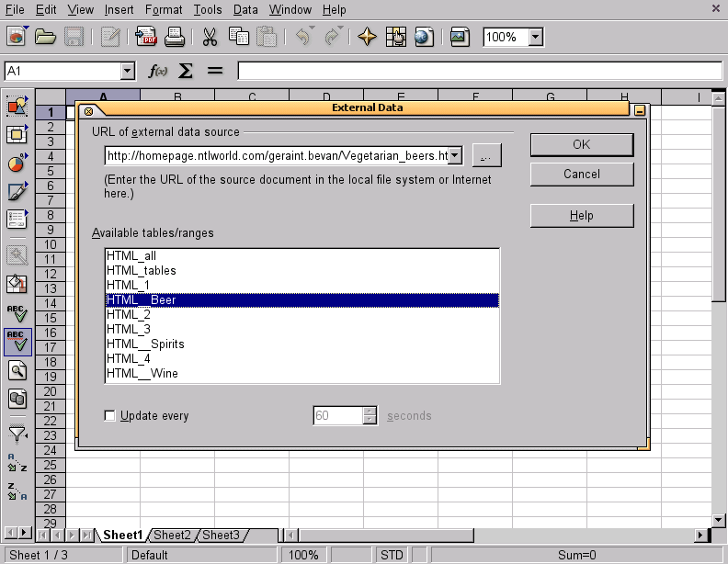Click the Function equals icon
The image size is (728, 564).
pyautogui.click(x=214, y=71)
